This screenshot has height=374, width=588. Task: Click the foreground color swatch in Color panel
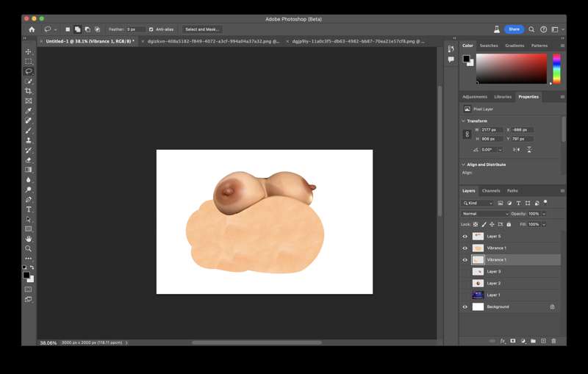click(x=466, y=59)
